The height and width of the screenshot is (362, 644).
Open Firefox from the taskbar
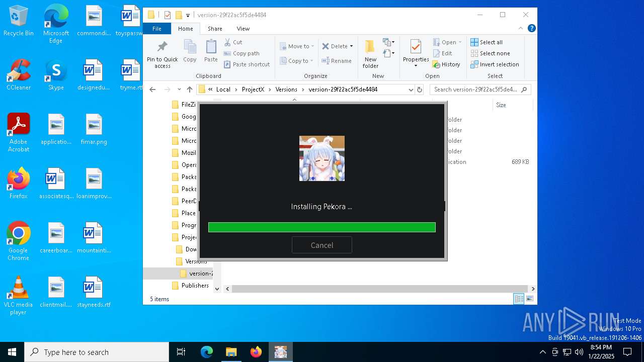click(x=256, y=352)
